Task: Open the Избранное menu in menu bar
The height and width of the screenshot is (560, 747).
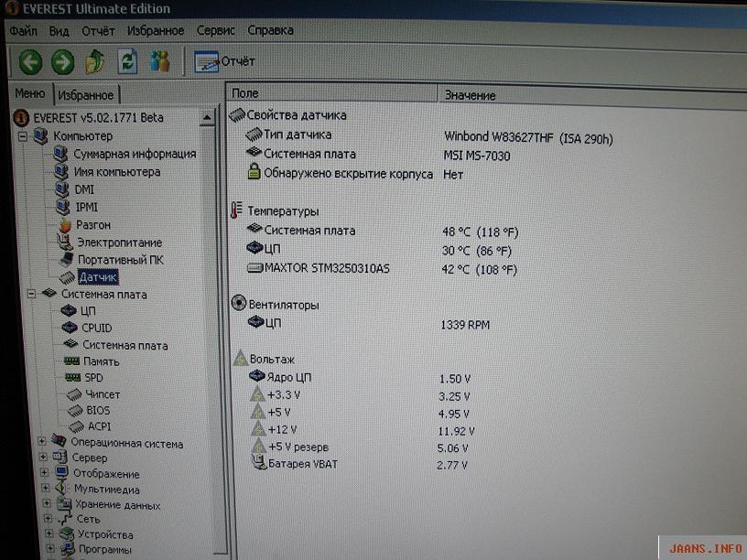Action: (x=156, y=31)
